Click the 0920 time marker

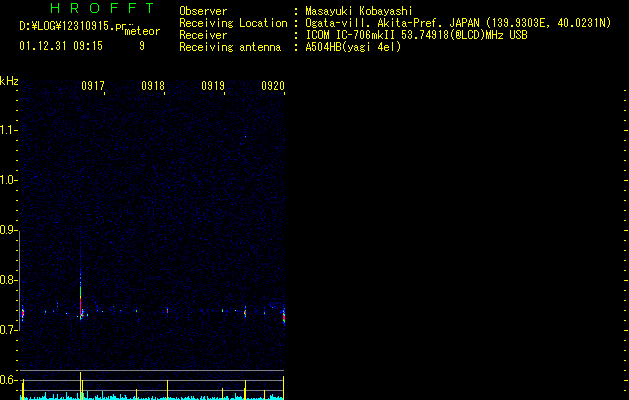coord(273,86)
